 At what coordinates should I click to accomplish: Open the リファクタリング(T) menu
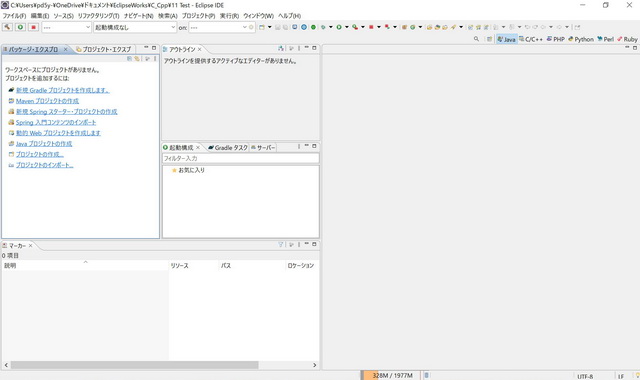point(98,16)
